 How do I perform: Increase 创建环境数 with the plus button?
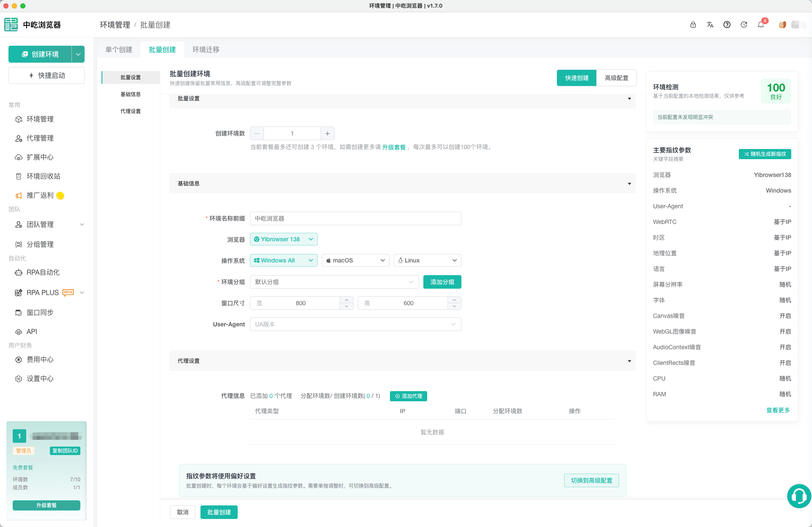[327, 133]
